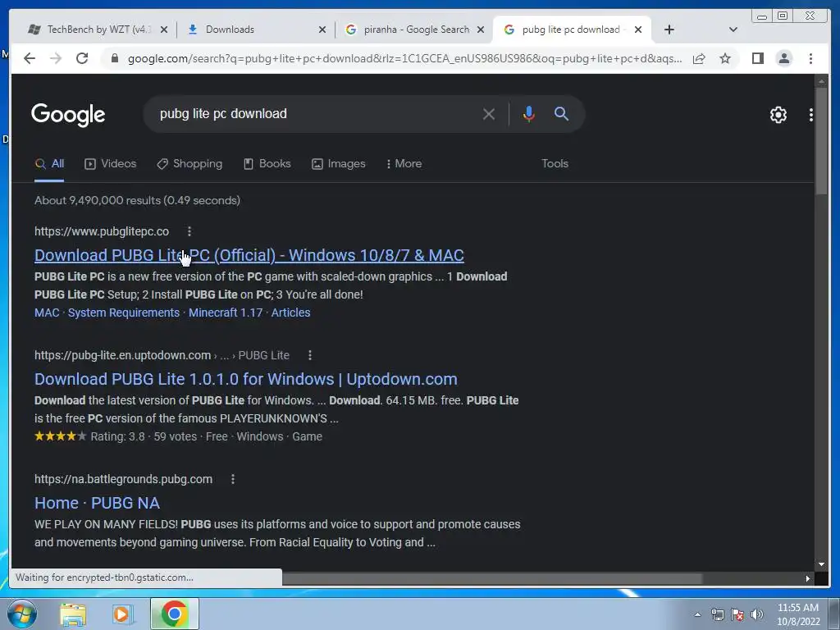
Task: Open Google three-dot menu near settings gear
Action: pyautogui.click(x=811, y=115)
